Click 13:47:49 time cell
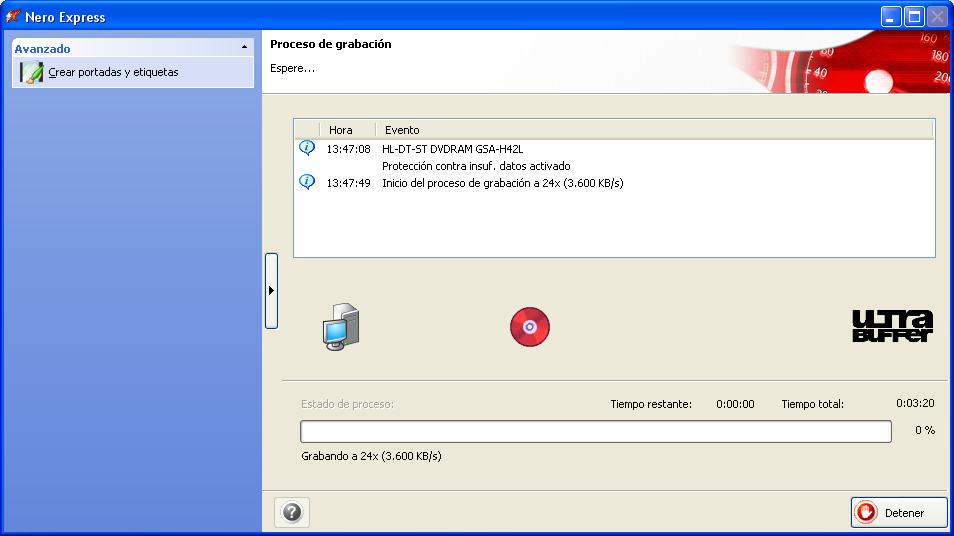Screen dimensions: 954x536 pyautogui.click(x=349, y=183)
